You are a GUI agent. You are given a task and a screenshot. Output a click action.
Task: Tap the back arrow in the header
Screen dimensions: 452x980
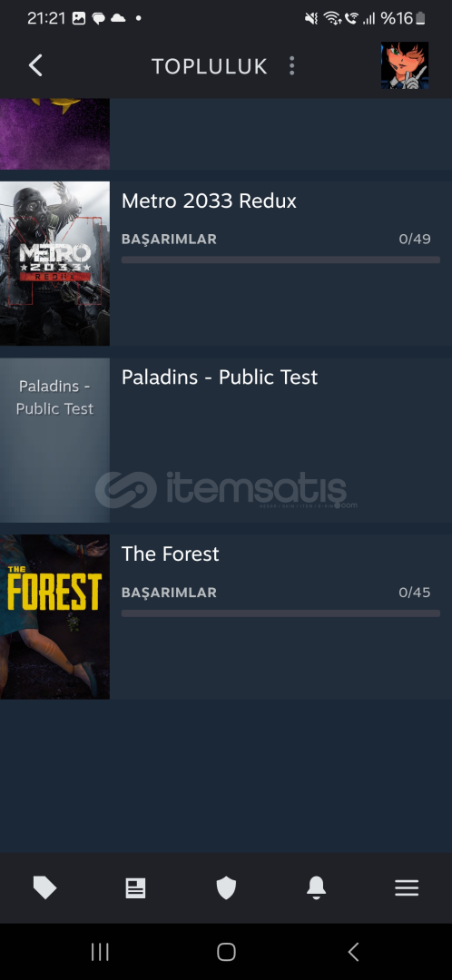[35, 65]
